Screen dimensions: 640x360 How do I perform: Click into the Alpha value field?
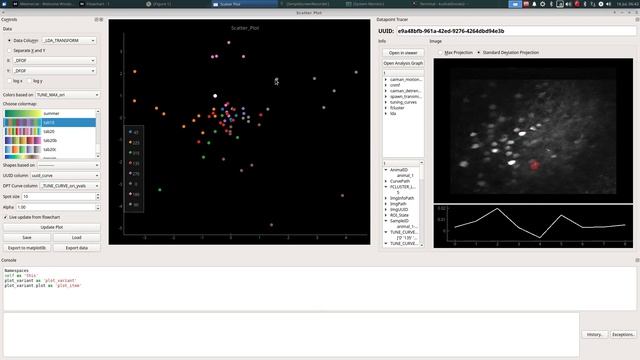tap(56, 207)
